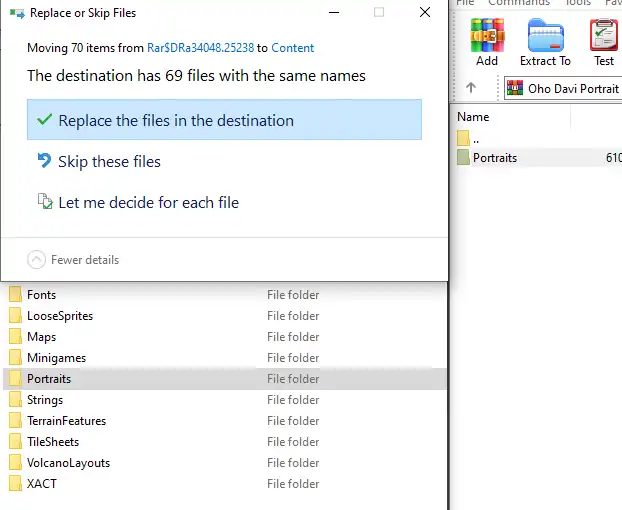Open the Content destination link
The height and width of the screenshot is (510, 622).
[292, 48]
